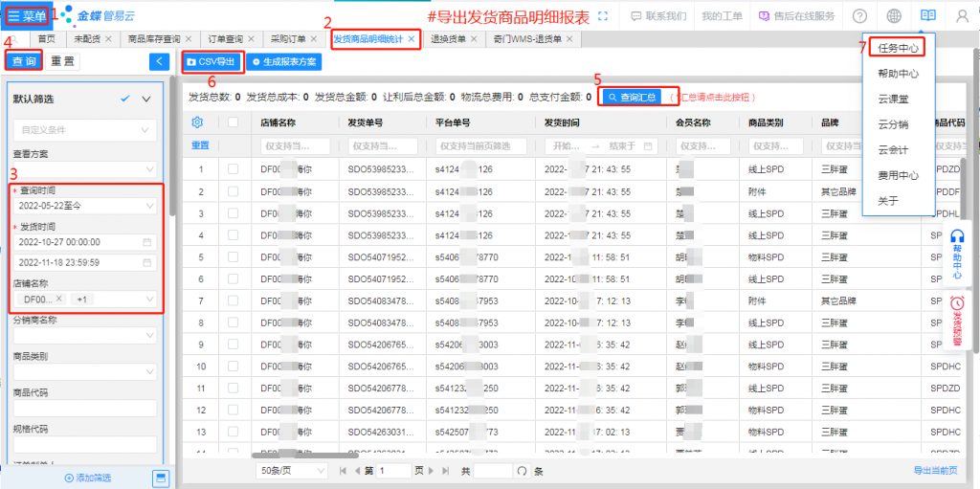Image resolution: width=980 pixels, height=489 pixels.
Task: Tick the checkbox in row 5
Action: coord(234,256)
